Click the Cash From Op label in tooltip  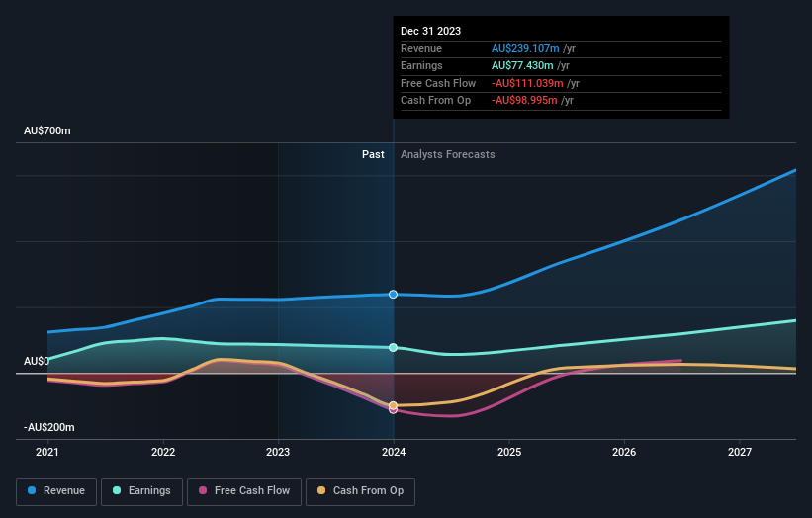pyautogui.click(x=435, y=101)
